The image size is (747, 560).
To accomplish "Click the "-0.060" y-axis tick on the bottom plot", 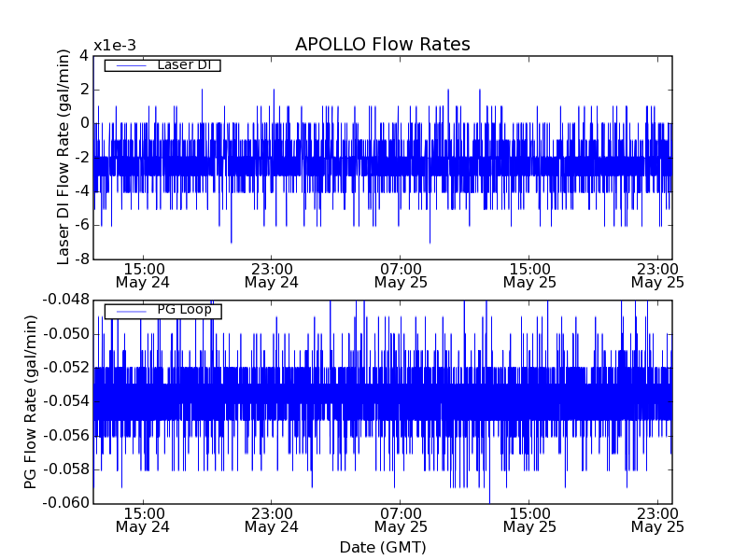I will click(x=64, y=503).
